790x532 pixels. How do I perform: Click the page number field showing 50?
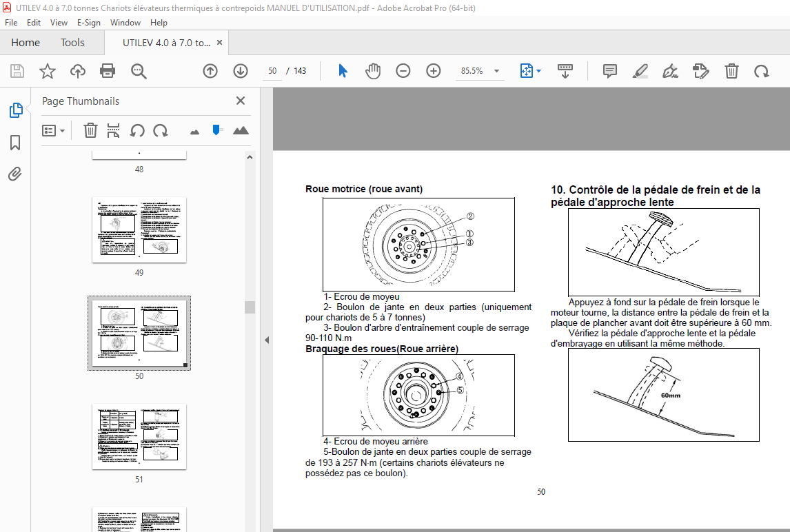(x=272, y=71)
